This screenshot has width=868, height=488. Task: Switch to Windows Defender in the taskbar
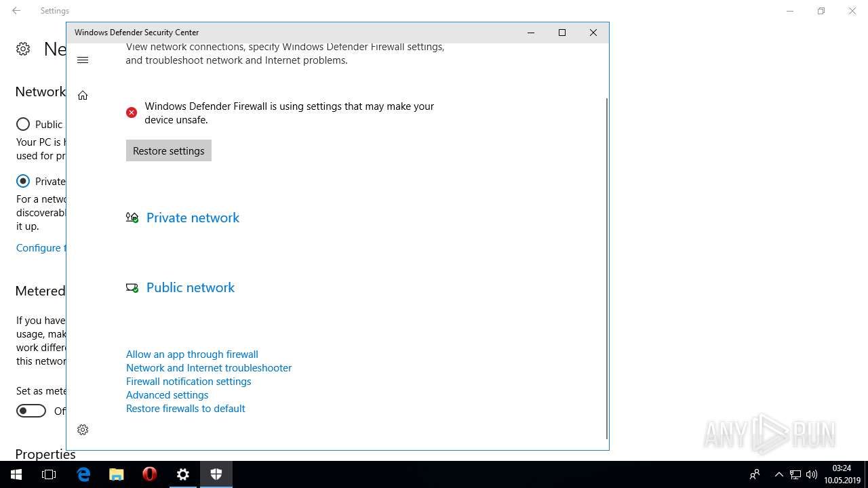pos(216,474)
